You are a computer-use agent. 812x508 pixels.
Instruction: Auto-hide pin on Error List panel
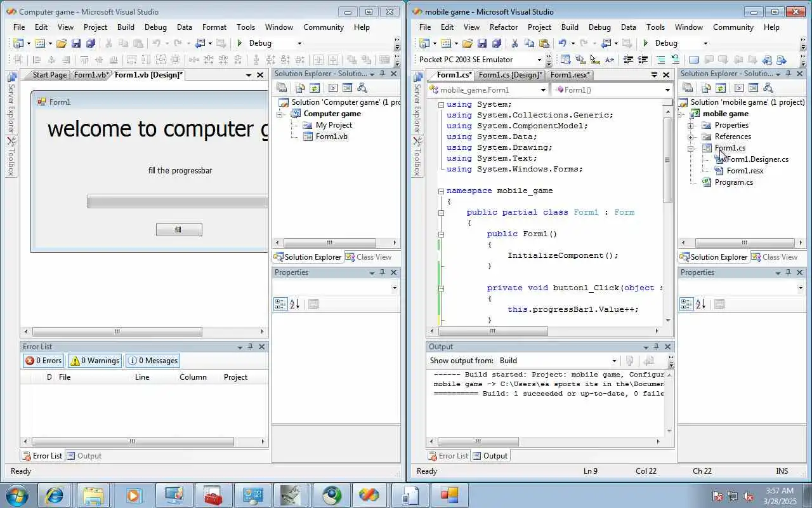pyautogui.click(x=250, y=347)
